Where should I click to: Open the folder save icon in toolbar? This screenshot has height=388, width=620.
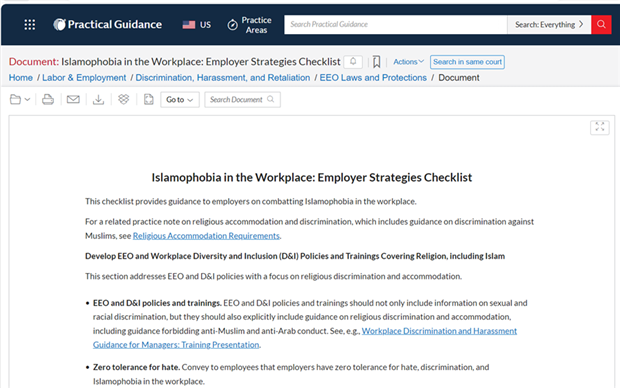pyautogui.click(x=19, y=100)
